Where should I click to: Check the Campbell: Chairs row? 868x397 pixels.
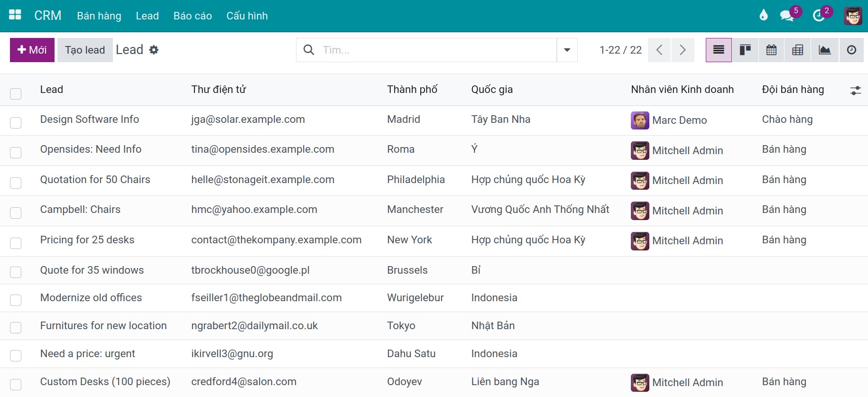[x=16, y=213]
